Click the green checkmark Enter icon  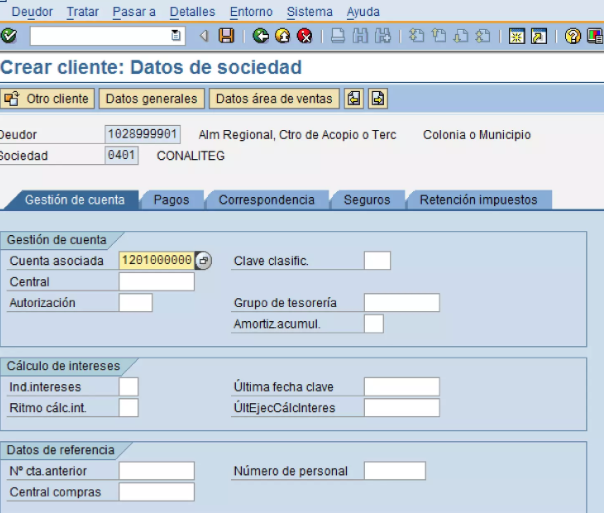(x=9, y=36)
